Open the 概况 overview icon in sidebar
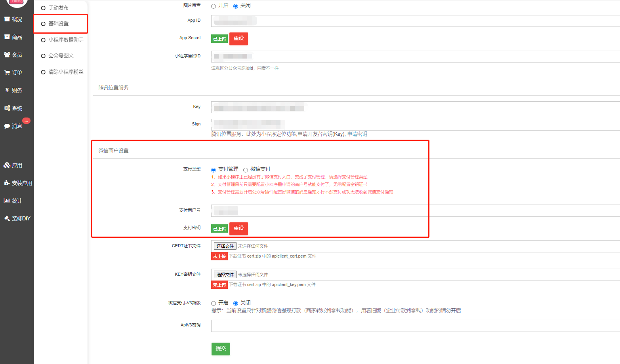 pyautogui.click(x=7, y=19)
